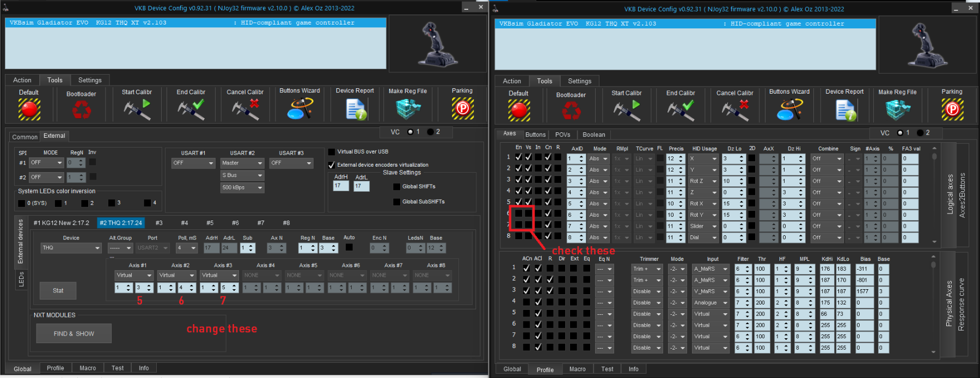The image size is (980, 378).
Task: Expand the 500 kBps baud rate dropdown
Action: [242, 187]
